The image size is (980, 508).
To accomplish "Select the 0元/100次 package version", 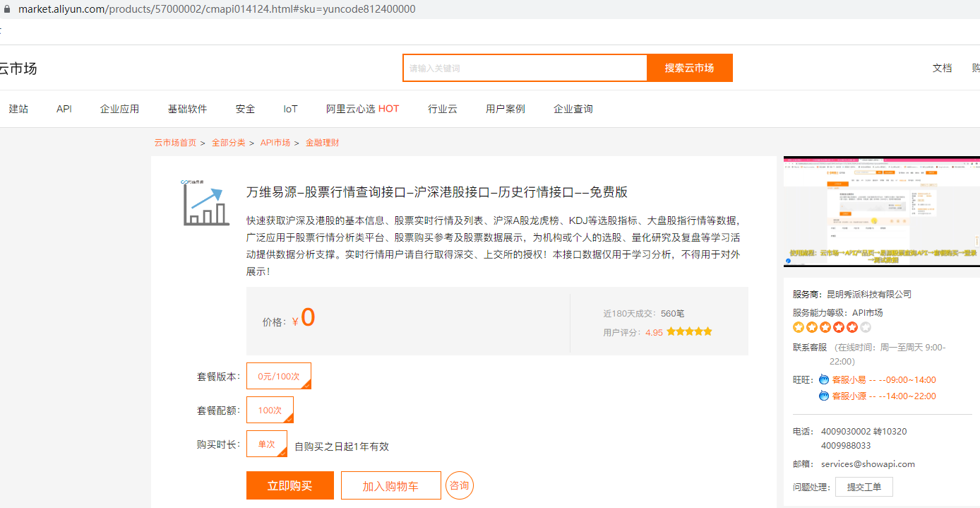I will click(x=279, y=376).
